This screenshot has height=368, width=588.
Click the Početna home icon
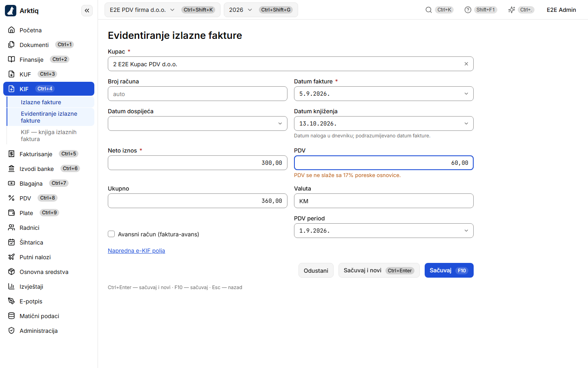11,30
